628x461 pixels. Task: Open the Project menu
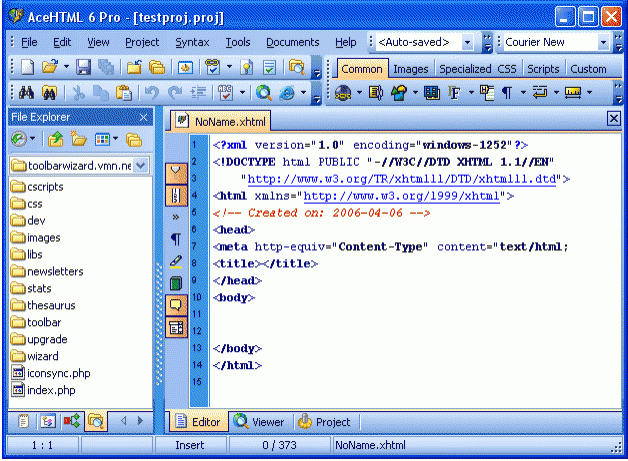pyautogui.click(x=142, y=42)
